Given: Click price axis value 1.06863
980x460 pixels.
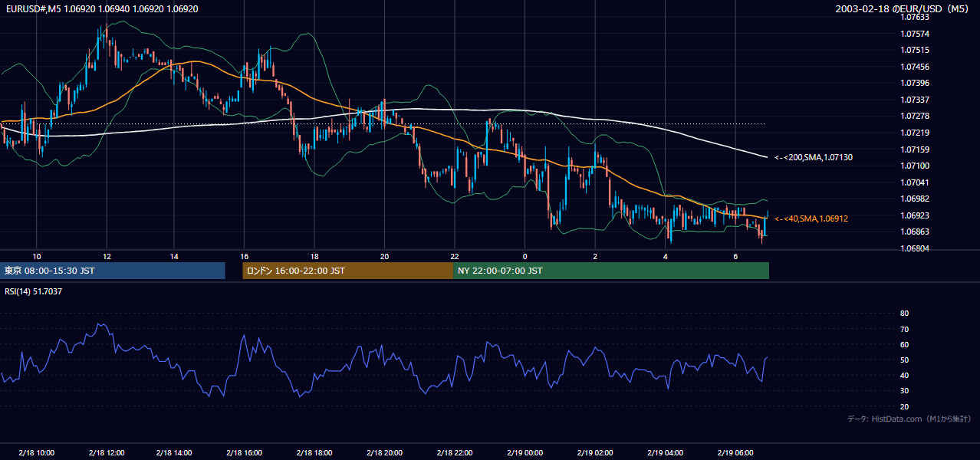Looking at the screenshot, I should point(914,232).
